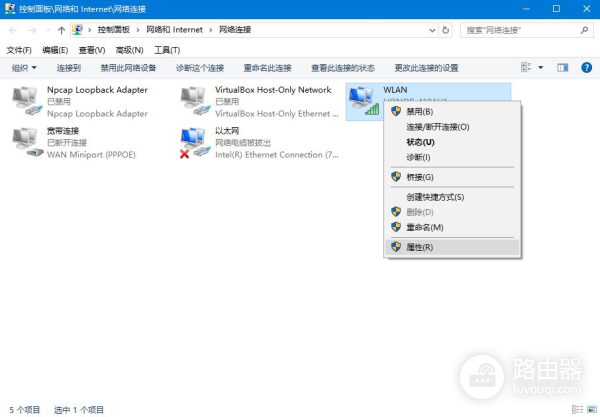Click the Forward navigation arrow
The height and width of the screenshot is (417, 600).
(32, 30)
